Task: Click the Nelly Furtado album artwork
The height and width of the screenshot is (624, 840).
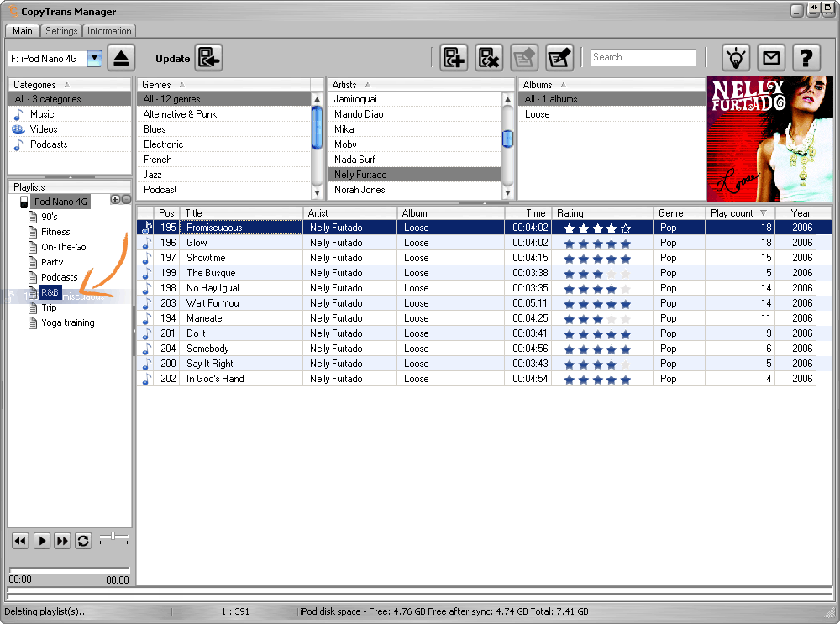Action: 769,139
